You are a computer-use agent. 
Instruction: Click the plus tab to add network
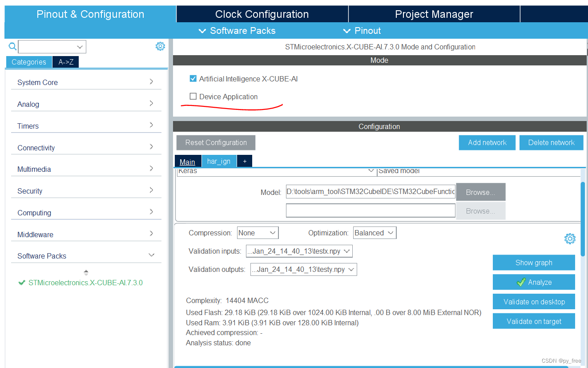(245, 161)
